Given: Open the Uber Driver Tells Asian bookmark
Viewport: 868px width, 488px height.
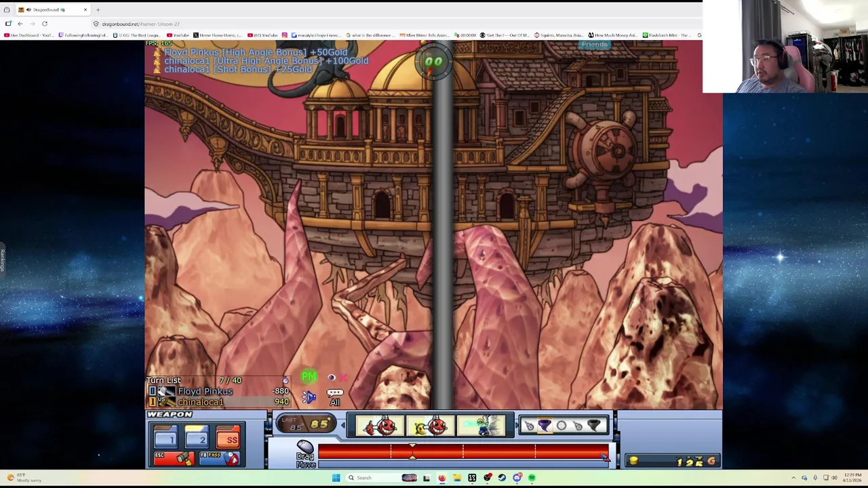Looking at the screenshot, I should [x=424, y=35].
